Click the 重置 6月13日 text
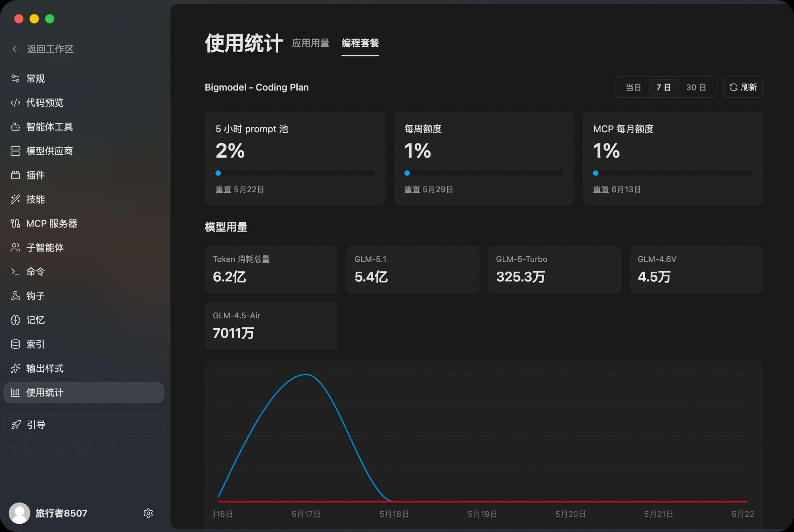 tap(617, 189)
